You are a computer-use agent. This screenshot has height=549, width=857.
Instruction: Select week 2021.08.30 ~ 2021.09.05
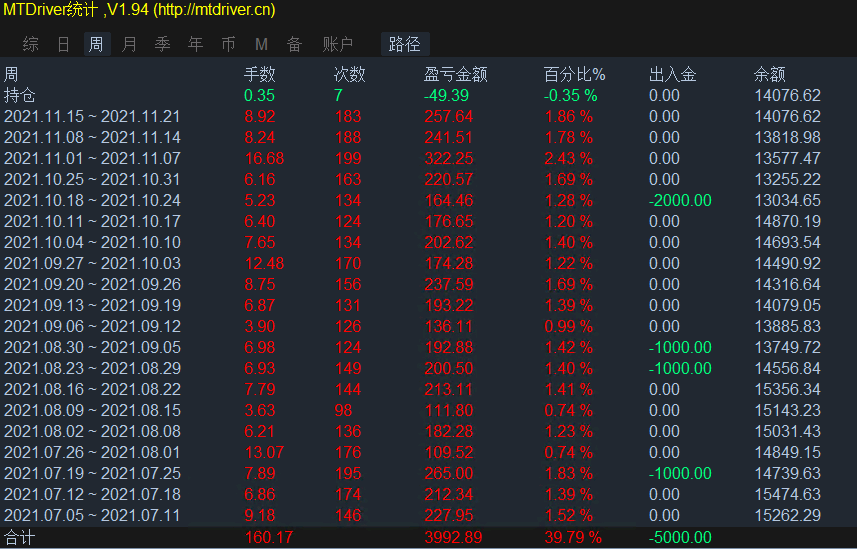(92, 347)
